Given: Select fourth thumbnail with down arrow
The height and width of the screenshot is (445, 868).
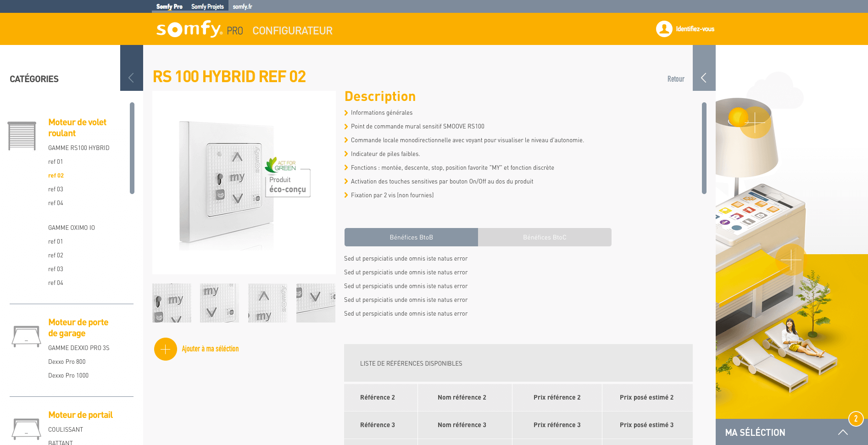Looking at the screenshot, I should point(316,303).
